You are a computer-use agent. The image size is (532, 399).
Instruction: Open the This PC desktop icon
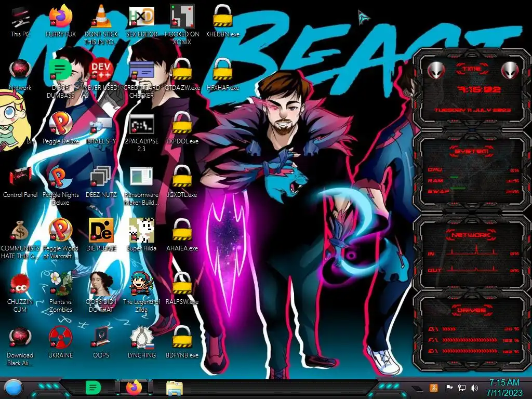(20, 20)
